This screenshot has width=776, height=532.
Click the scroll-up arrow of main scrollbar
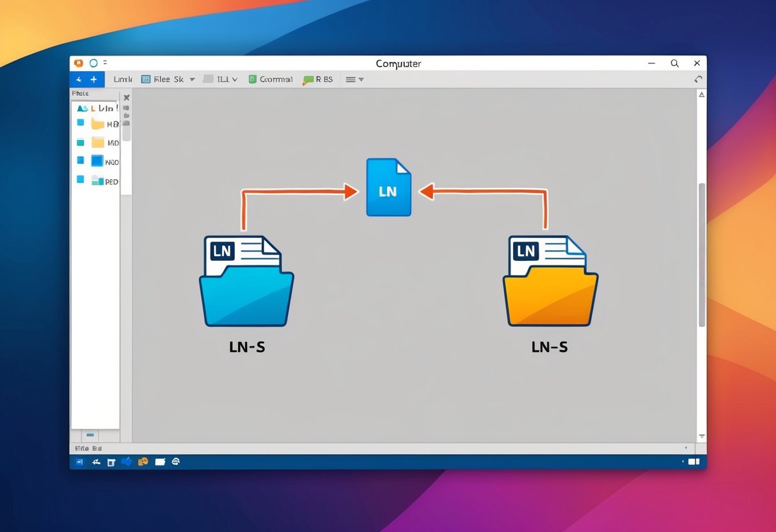pos(701,95)
